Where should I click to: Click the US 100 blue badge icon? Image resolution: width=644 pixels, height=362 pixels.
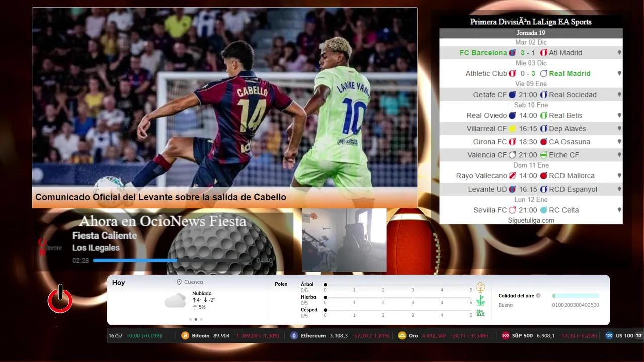point(609,335)
